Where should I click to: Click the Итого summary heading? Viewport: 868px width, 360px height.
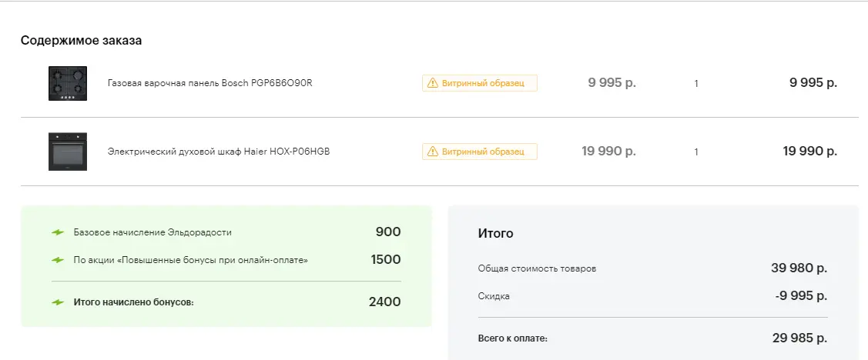pos(495,233)
